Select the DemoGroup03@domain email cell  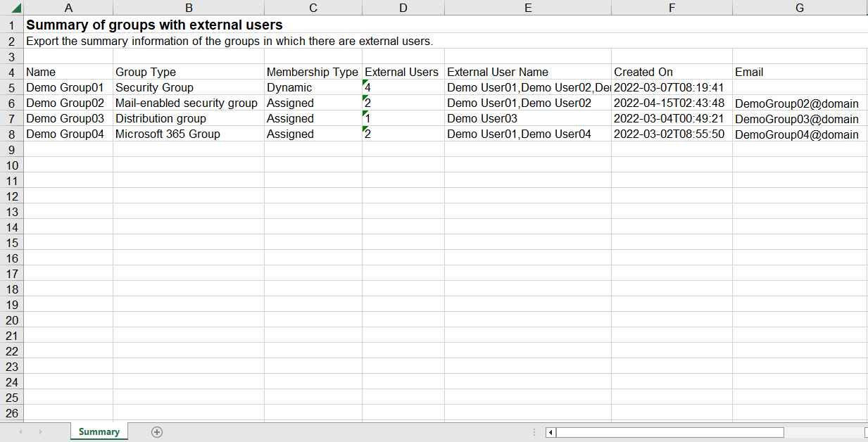[799, 118]
